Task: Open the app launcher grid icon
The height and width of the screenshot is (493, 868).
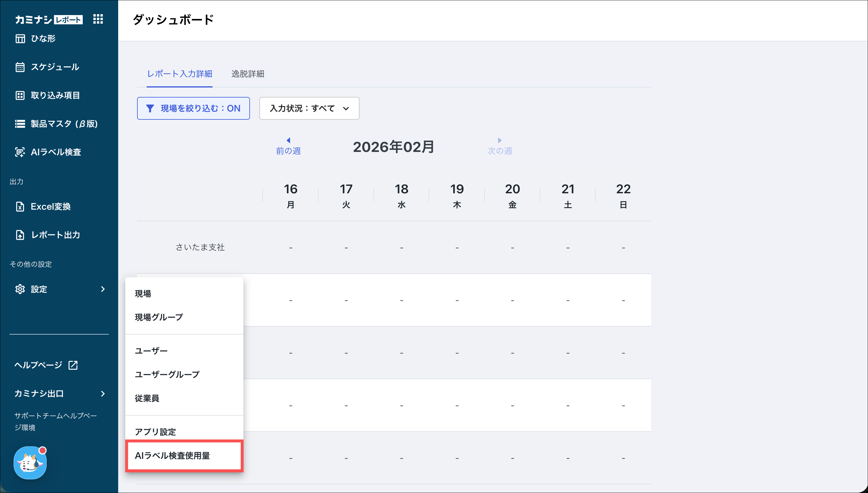Action: pos(98,19)
